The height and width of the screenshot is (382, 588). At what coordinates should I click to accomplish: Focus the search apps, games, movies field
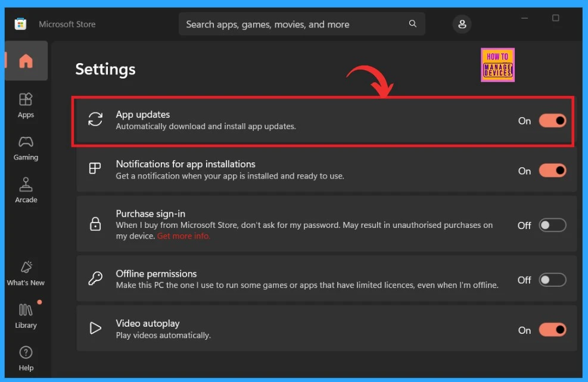tap(302, 24)
